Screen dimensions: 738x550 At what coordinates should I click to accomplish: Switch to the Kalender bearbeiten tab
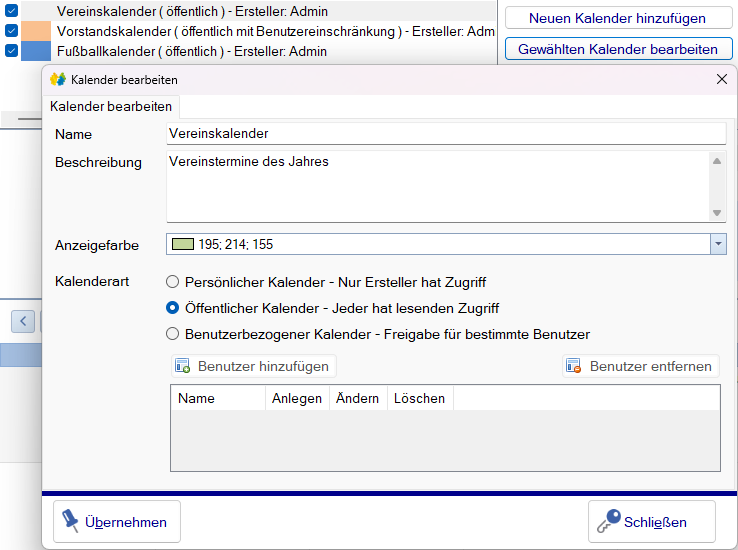(111, 106)
